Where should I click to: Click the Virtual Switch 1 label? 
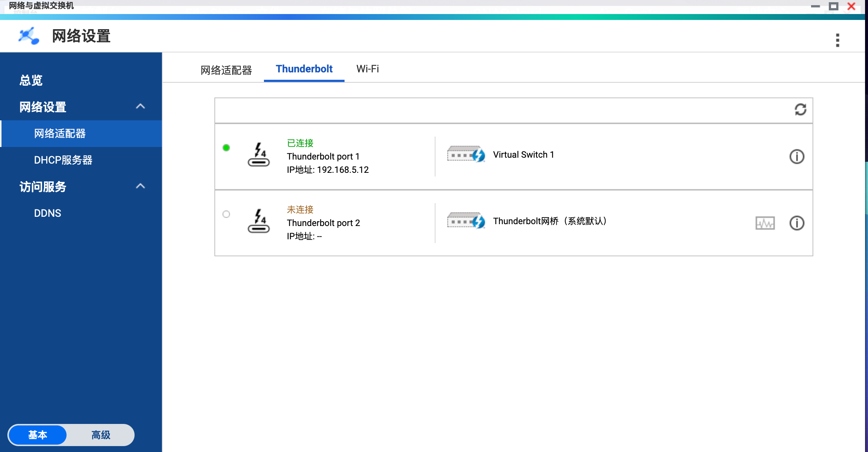(523, 155)
